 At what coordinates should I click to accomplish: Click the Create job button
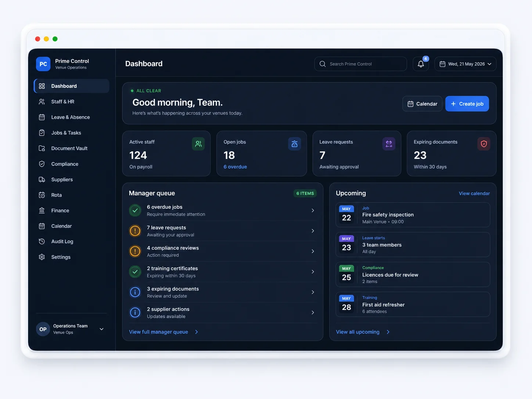click(467, 104)
